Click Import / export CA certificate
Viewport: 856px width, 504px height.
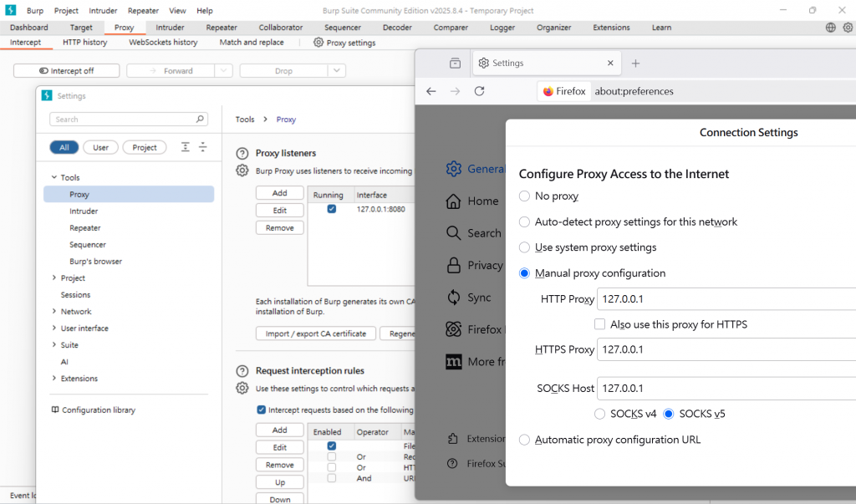point(315,333)
